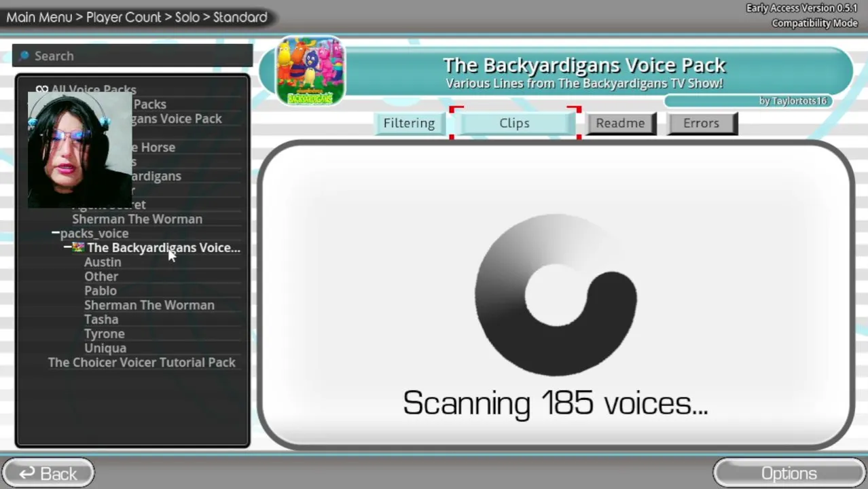
Task: Click the Search input field
Action: (132, 56)
